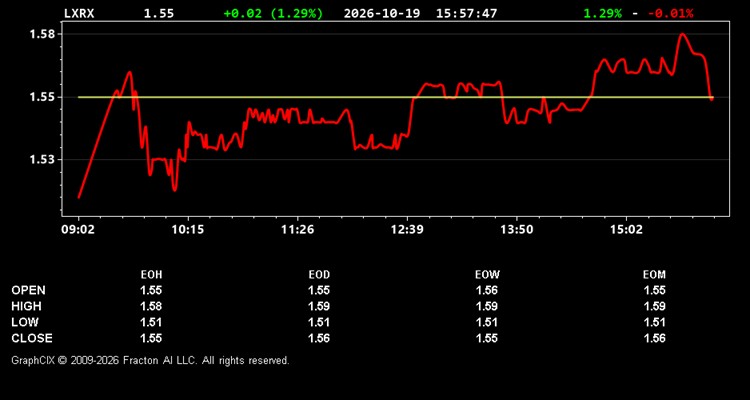Click the 11:26 time axis label
Screen dimensions: 750x400
click(298, 230)
